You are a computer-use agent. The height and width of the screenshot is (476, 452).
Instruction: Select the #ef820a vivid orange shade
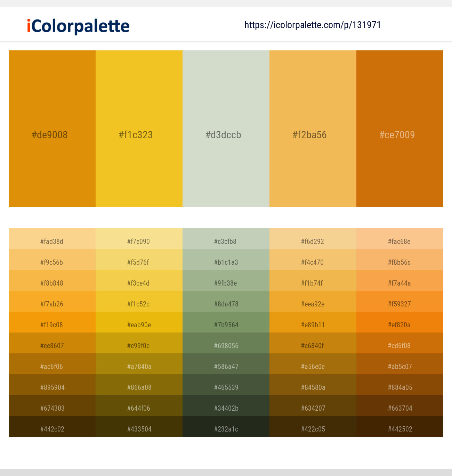click(x=400, y=322)
